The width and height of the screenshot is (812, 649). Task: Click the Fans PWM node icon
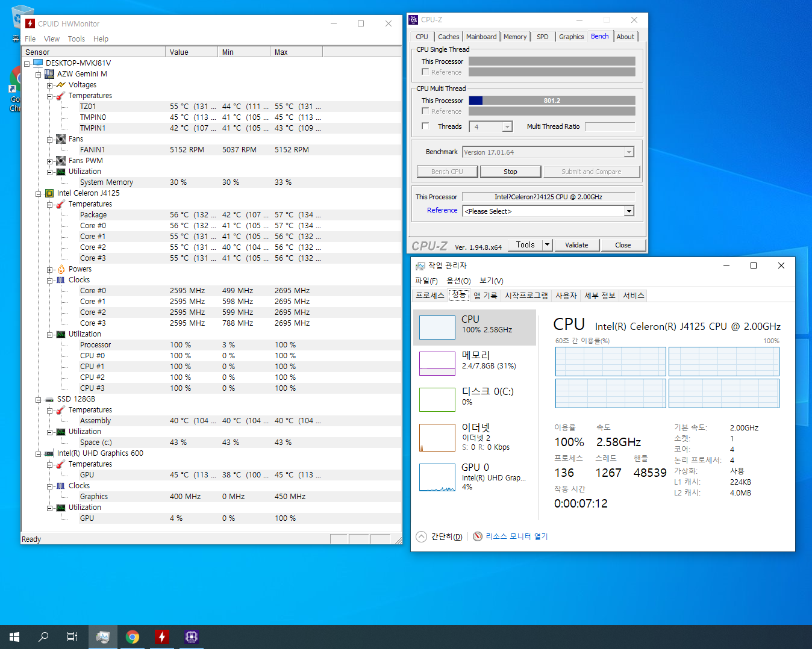(61, 160)
